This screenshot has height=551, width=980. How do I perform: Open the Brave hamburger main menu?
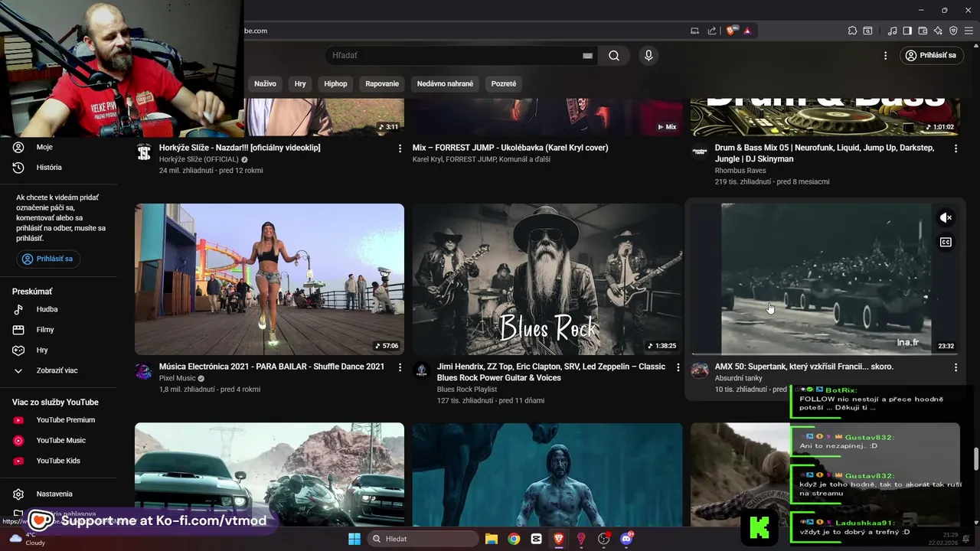coord(969,31)
